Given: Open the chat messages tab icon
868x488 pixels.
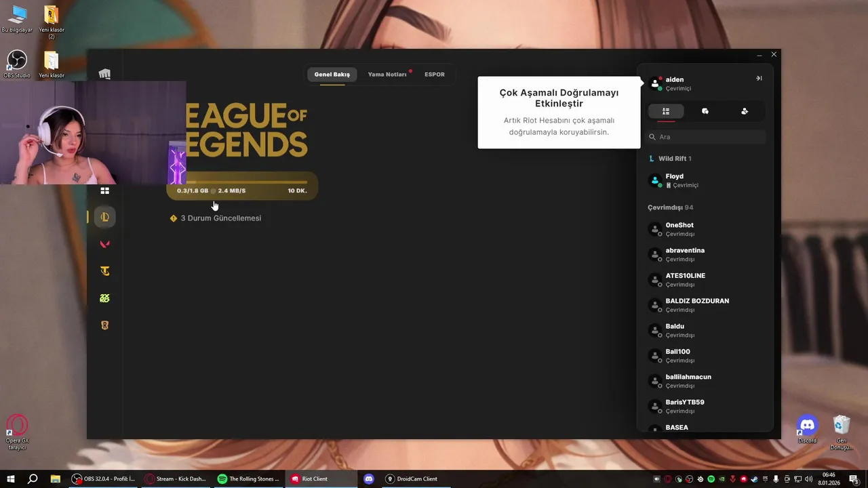Looking at the screenshot, I should tap(705, 111).
